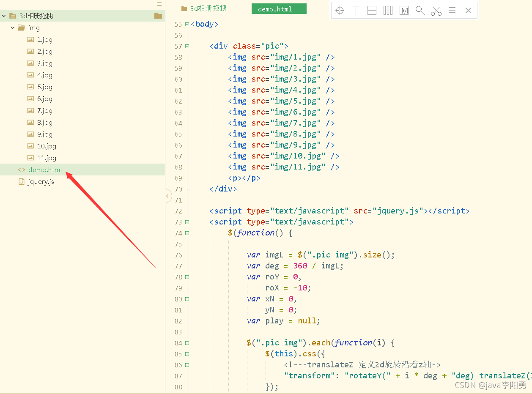
Task: Fold the each function at line 84
Action: [187, 343]
